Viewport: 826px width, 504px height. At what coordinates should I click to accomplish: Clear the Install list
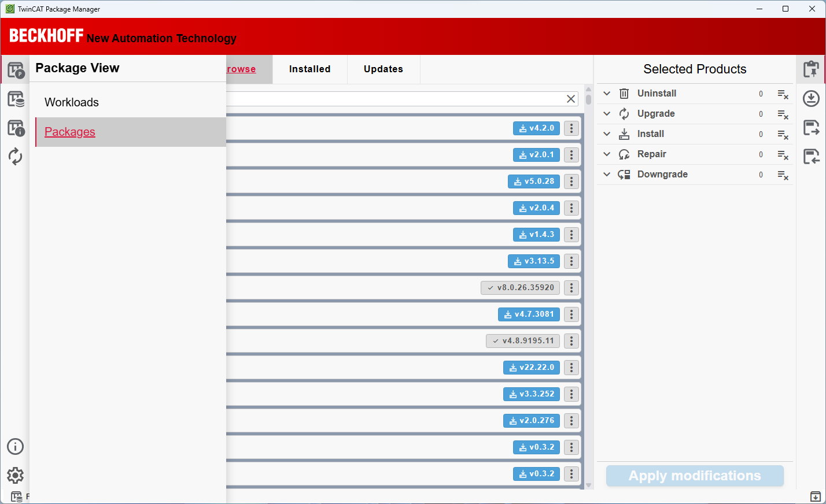tap(783, 135)
